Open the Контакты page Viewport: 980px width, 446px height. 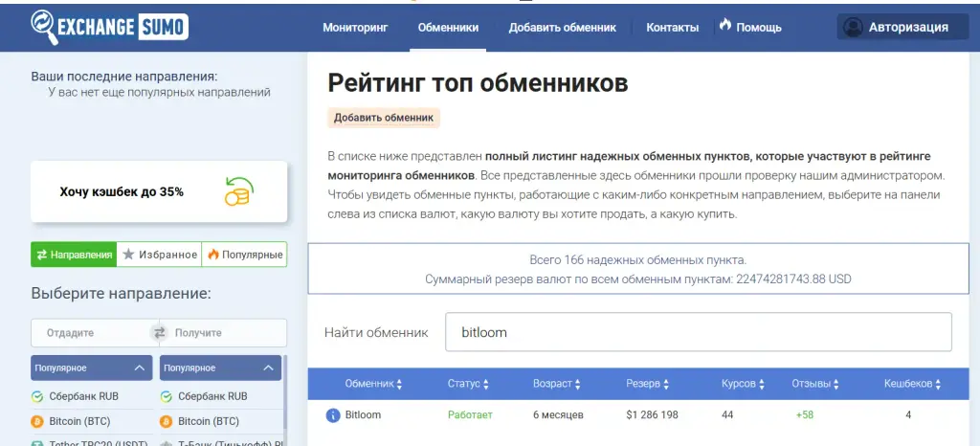pyautogui.click(x=672, y=28)
